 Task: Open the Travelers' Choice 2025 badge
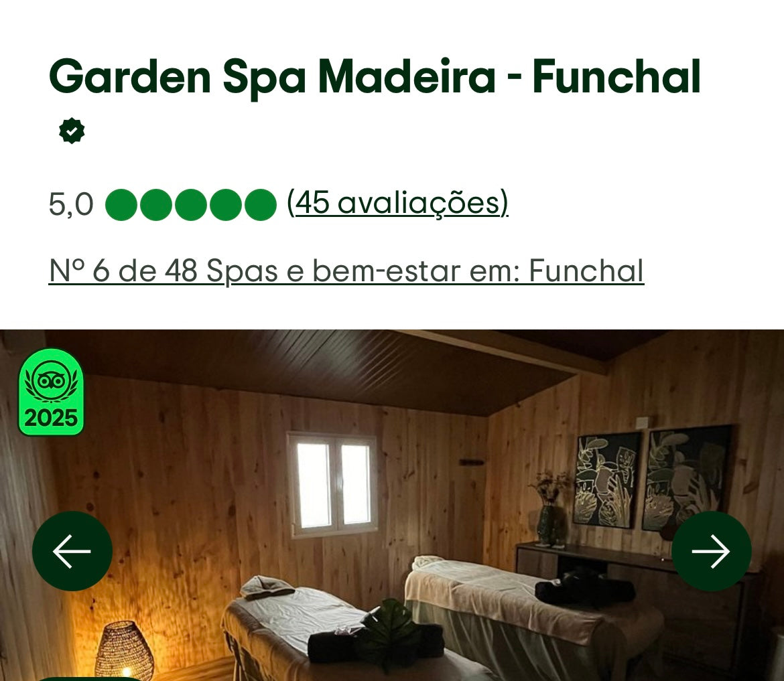(51, 392)
